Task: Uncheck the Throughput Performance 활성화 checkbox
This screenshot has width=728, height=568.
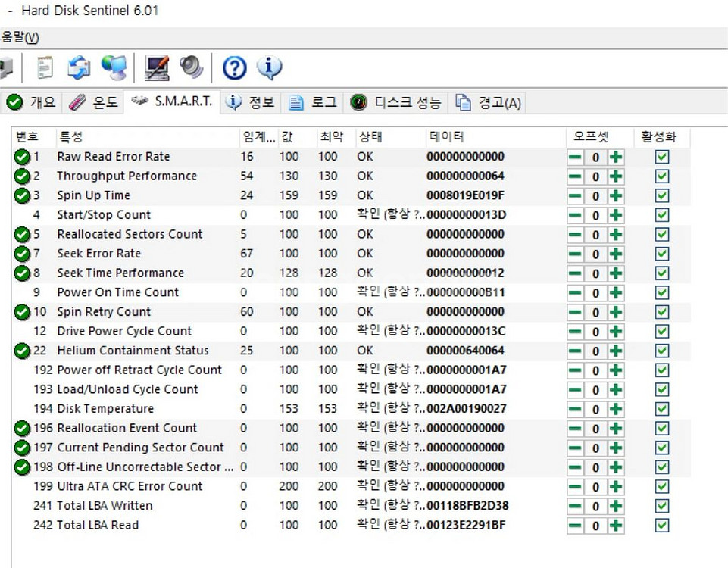Action: [x=662, y=176]
